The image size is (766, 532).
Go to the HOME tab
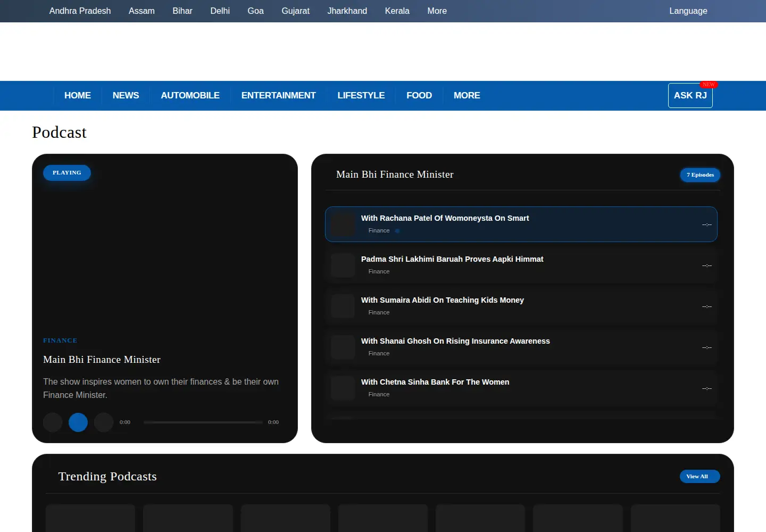point(78,95)
